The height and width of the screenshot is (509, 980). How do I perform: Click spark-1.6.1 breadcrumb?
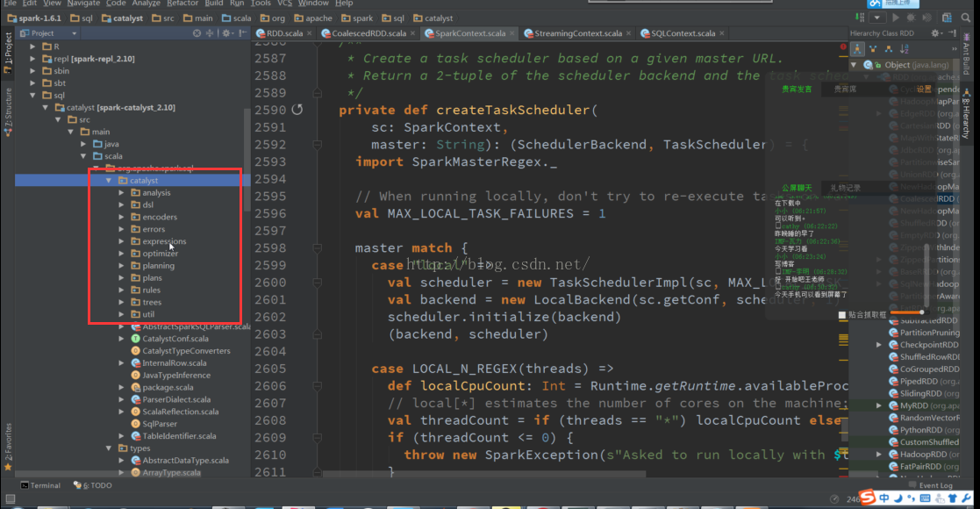click(x=34, y=18)
